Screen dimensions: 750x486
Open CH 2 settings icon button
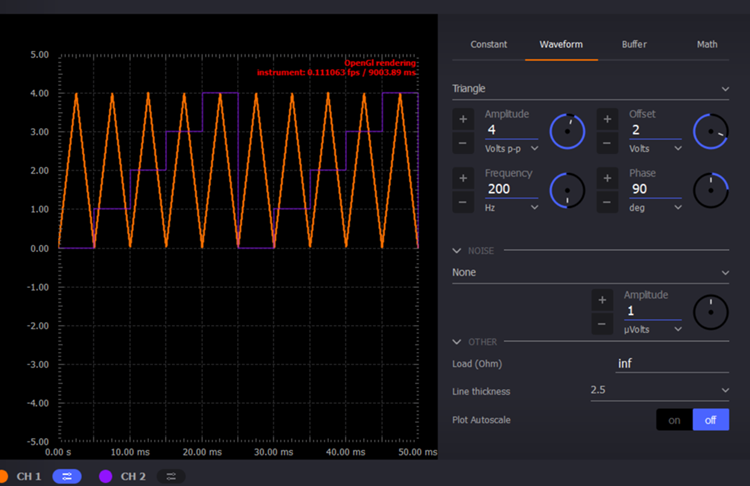[x=170, y=476]
